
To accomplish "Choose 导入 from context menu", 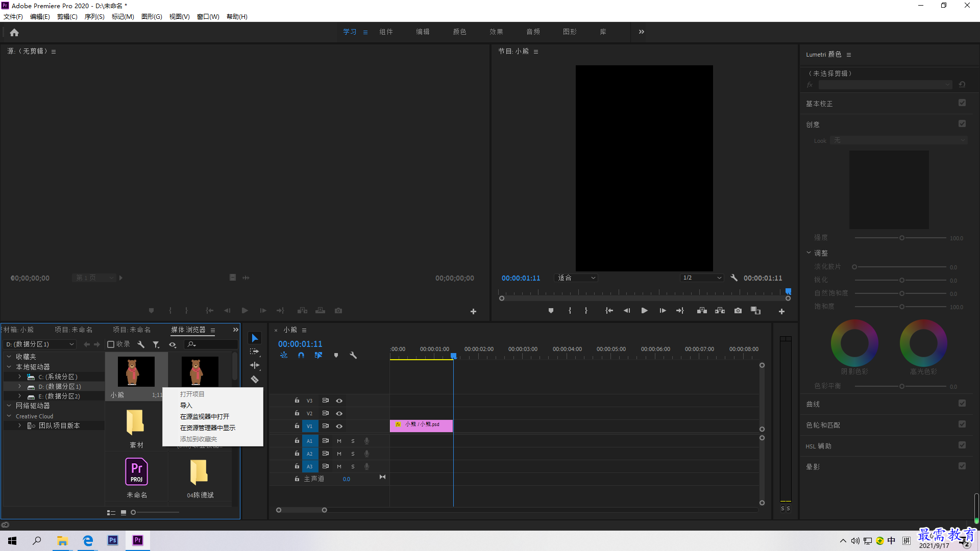I will point(186,405).
